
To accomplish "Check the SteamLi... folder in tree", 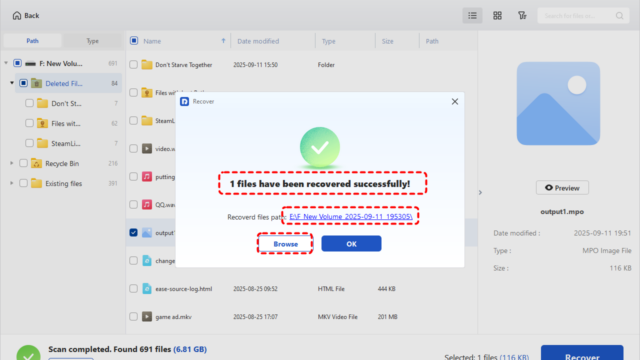I will pyautogui.click(x=29, y=143).
